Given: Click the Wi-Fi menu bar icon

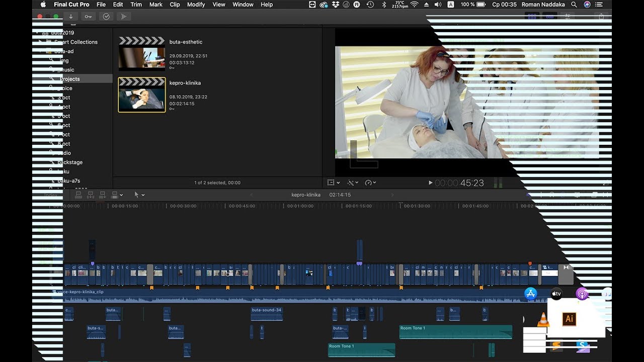Looking at the screenshot, I should click(415, 5).
